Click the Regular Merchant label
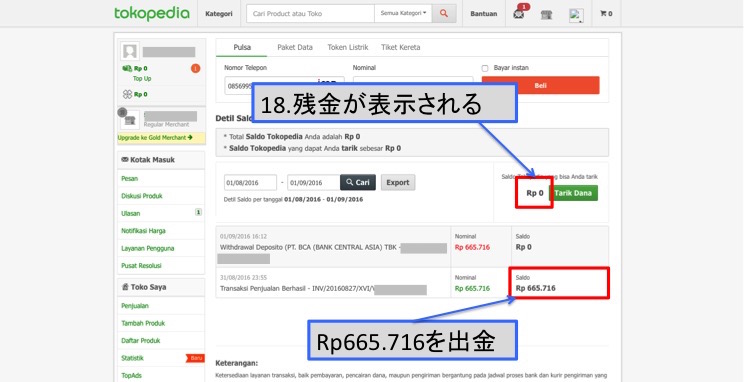Image resolution: width=750 pixels, height=382 pixels. point(166,124)
